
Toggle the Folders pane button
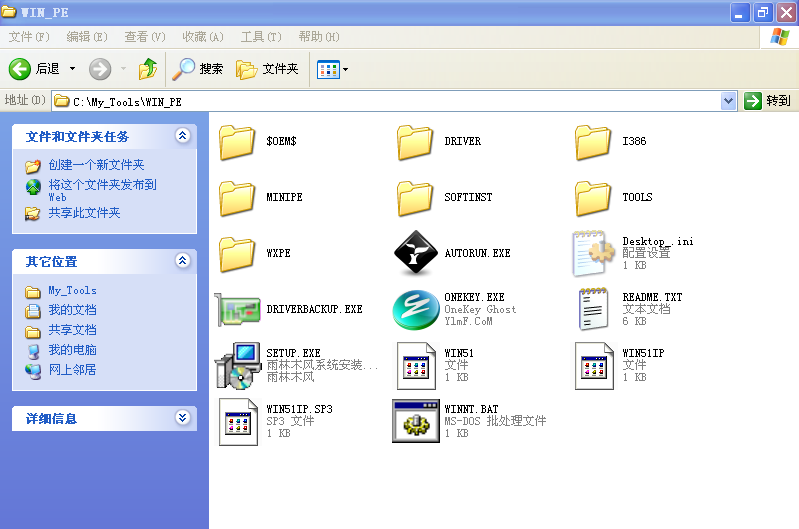point(267,69)
